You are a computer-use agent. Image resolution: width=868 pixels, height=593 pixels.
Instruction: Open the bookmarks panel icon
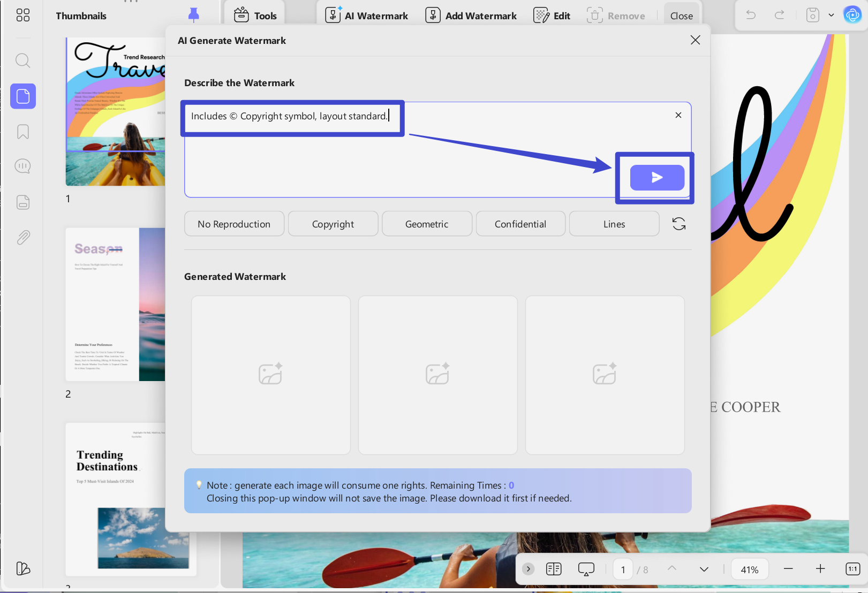click(23, 132)
